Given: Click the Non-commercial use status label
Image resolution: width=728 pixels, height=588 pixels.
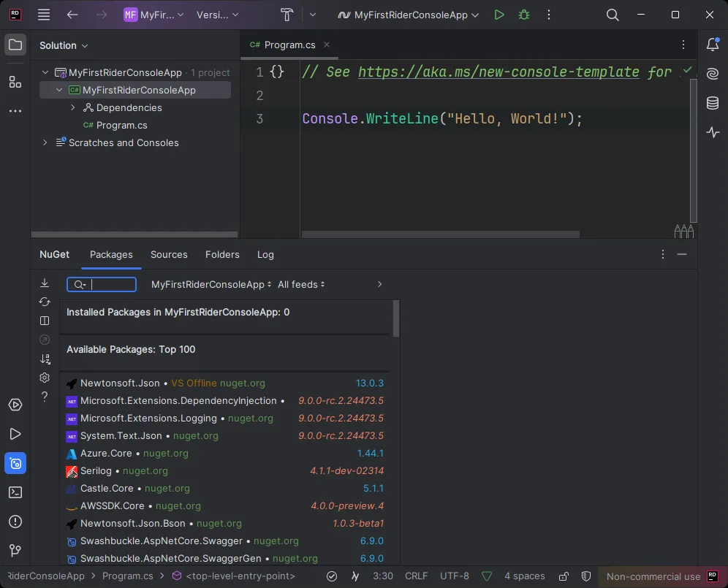Looking at the screenshot, I should (653, 576).
